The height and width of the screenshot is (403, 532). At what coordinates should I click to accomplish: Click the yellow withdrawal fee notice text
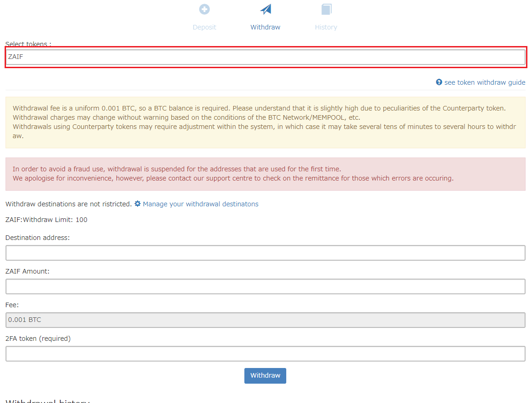[264, 122]
